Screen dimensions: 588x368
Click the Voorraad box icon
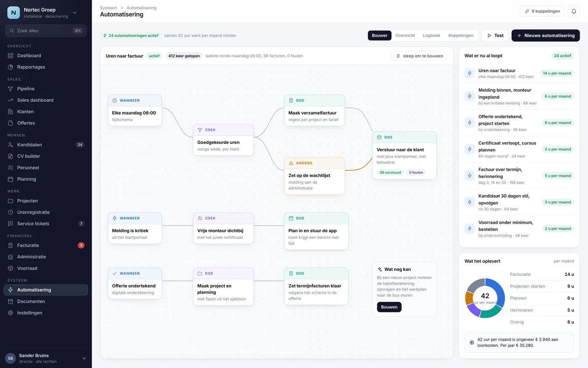(10, 268)
